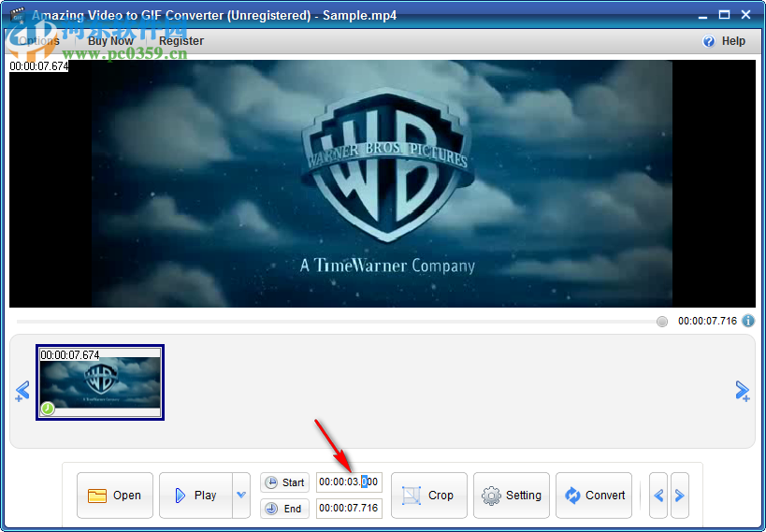Expand the Play dropdown arrow
Screen dimensions: 766x532
pyautogui.click(x=241, y=496)
